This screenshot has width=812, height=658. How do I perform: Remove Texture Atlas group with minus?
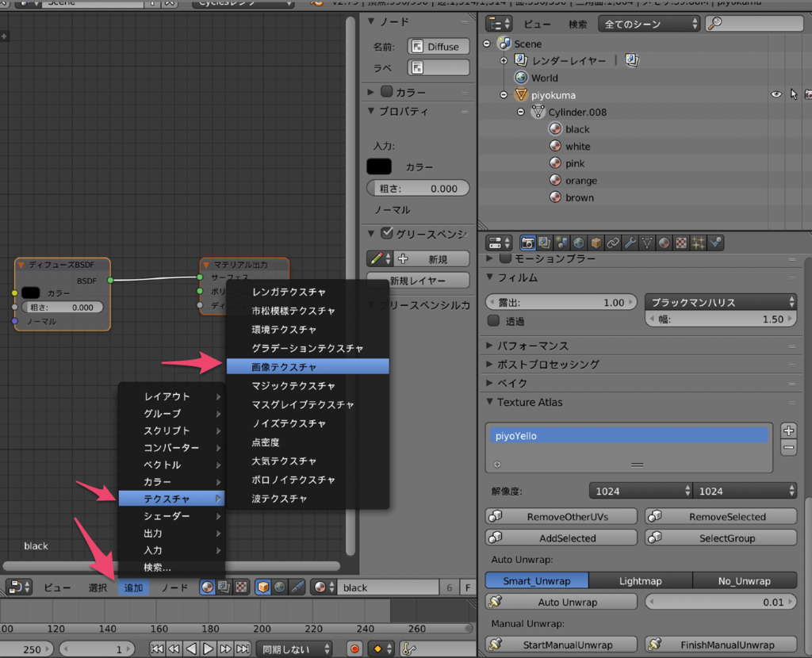pos(789,448)
